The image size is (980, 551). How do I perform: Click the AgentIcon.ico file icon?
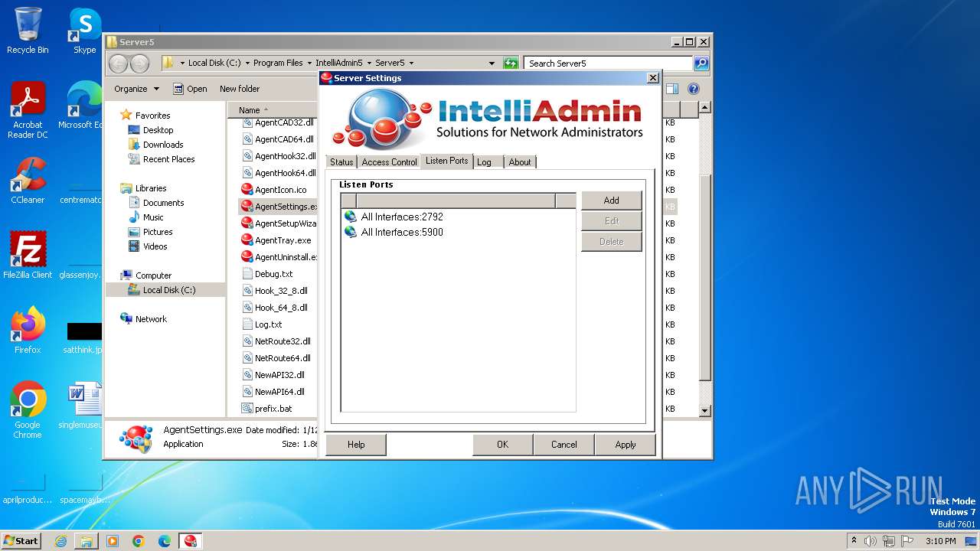[x=247, y=189]
